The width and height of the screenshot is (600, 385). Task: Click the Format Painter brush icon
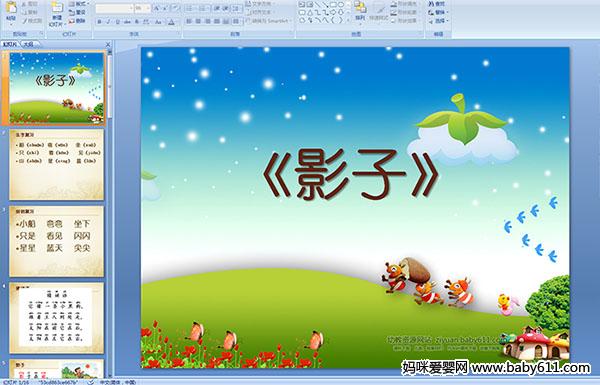[25, 21]
